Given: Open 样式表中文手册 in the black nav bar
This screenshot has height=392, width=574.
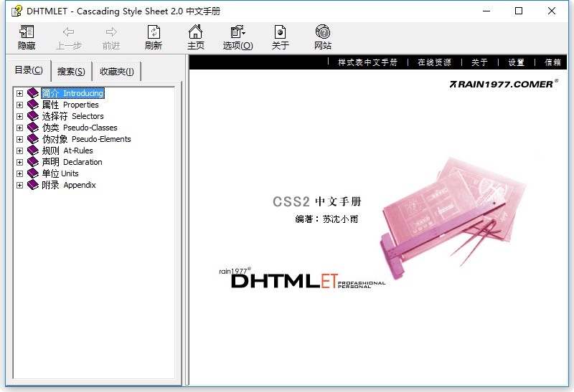Looking at the screenshot, I should (367, 62).
